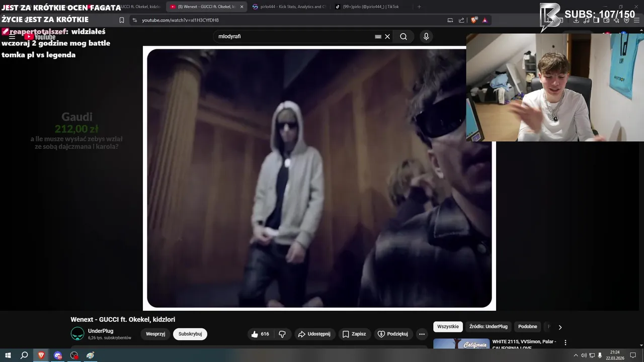Cast or install icon in address bar
This screenshot has width=644, height=362.
pos(450,20)
